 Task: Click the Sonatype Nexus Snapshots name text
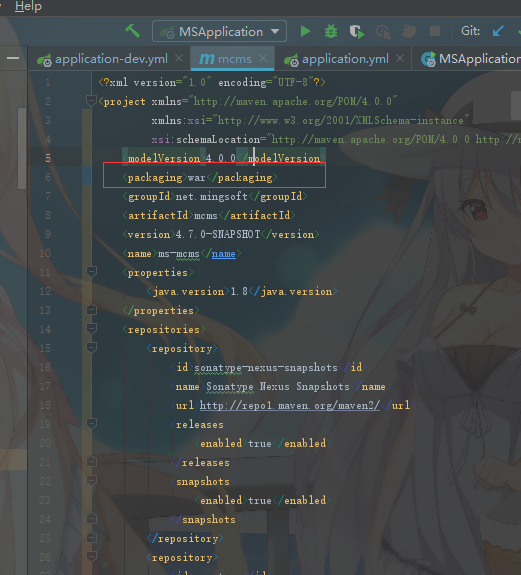(278, 387)
